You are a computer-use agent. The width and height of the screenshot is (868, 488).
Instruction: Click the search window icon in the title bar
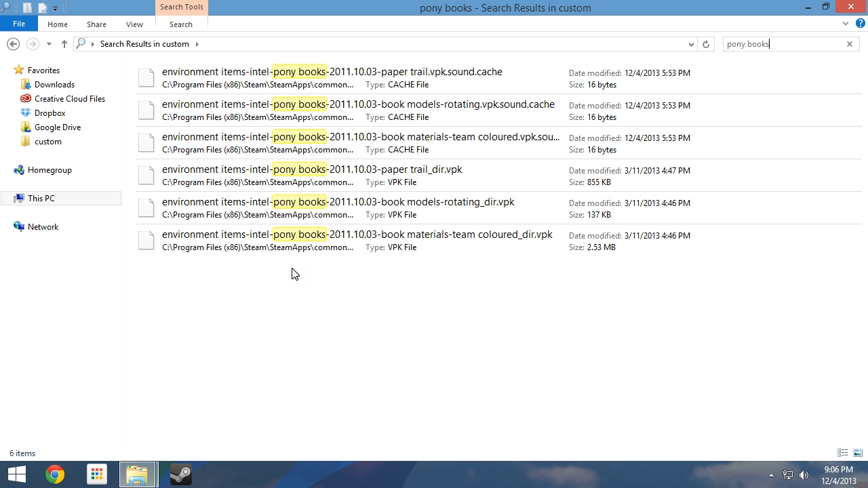(x=6, y=7)
